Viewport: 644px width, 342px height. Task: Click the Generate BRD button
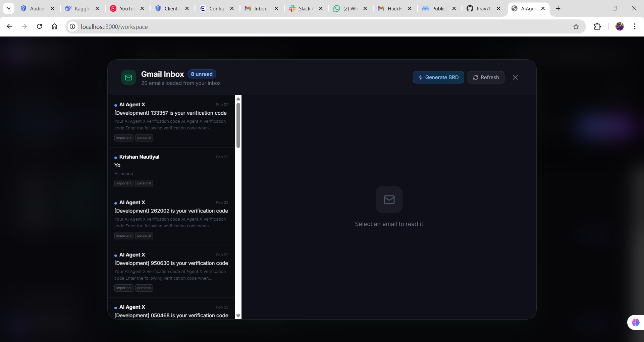click(x=438, y=77)
